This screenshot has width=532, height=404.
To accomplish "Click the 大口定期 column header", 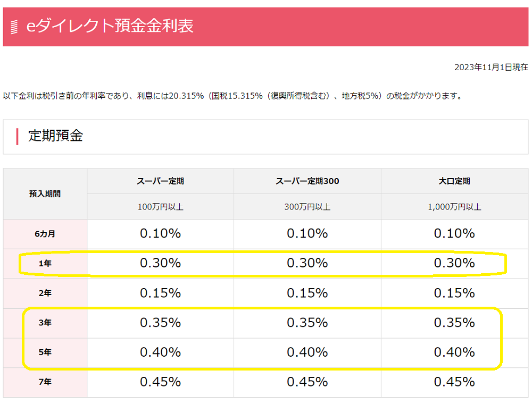I will click(x=454, y=181).
